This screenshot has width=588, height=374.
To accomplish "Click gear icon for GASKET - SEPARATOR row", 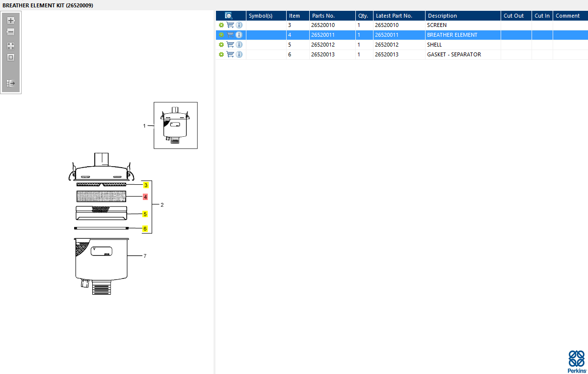I will (x=221, y=54).
